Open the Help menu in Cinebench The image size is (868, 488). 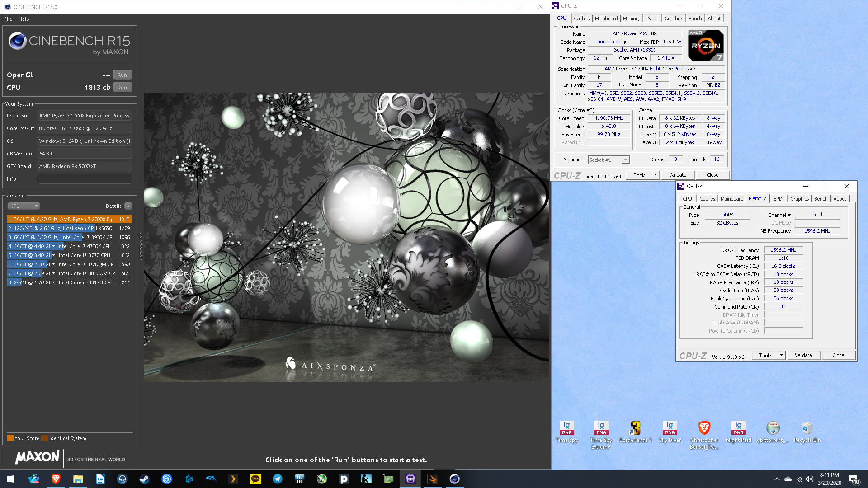24,19
